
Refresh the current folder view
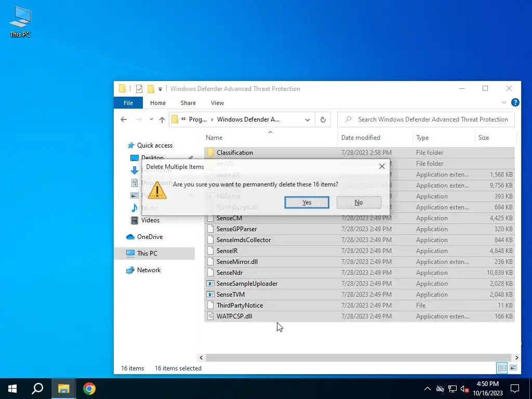coord(323,119)
